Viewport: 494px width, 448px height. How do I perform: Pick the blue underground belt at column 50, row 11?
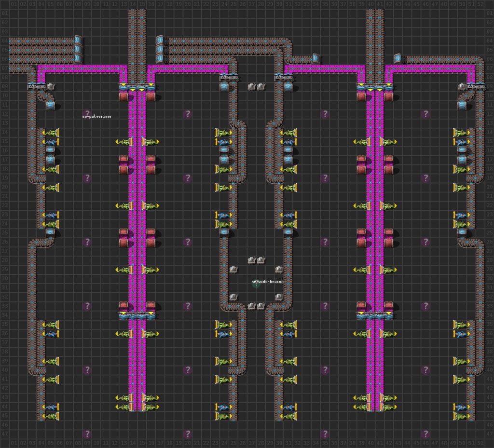(x=462, y=105)
